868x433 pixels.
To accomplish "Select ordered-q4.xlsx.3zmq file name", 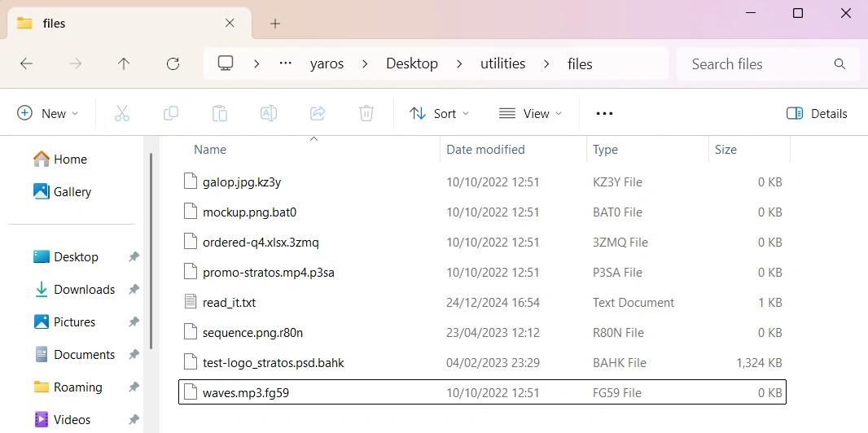I will point(261,243).
